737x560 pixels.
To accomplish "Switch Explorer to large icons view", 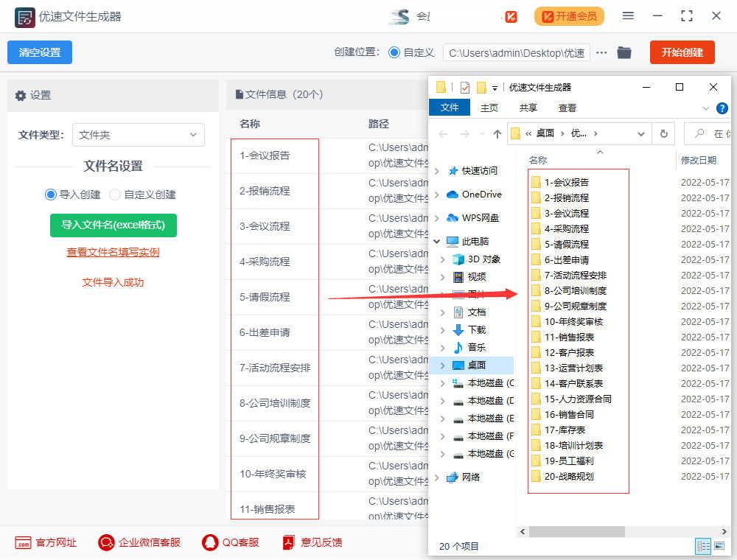I will (x=719, y=545).
